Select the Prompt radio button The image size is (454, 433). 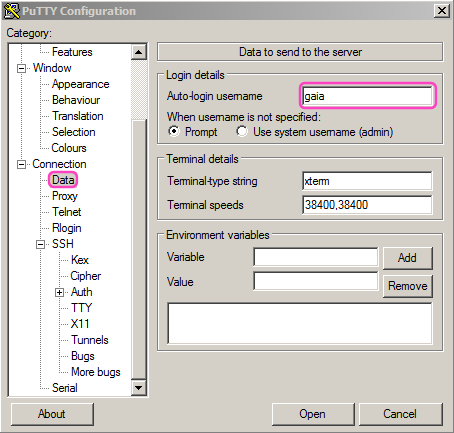174,131
